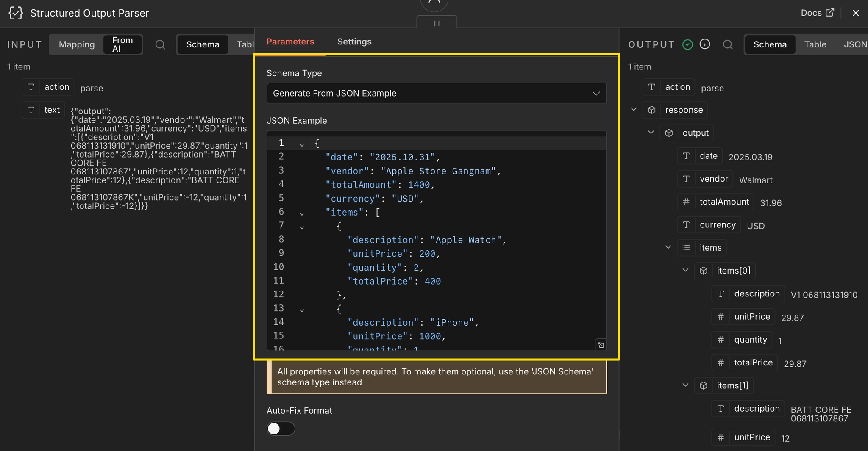Click the totalAmount 1400 value in editor

click(x=419, y=185)
